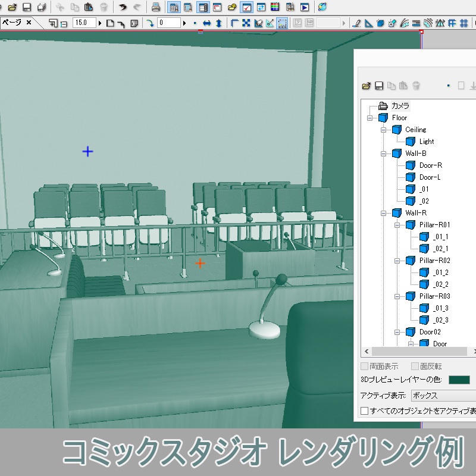Image resolution: width=476 pixels, height=476 pixels.
Task: Select the copy icon in the 3D panel
Action: tap(392, 85)
